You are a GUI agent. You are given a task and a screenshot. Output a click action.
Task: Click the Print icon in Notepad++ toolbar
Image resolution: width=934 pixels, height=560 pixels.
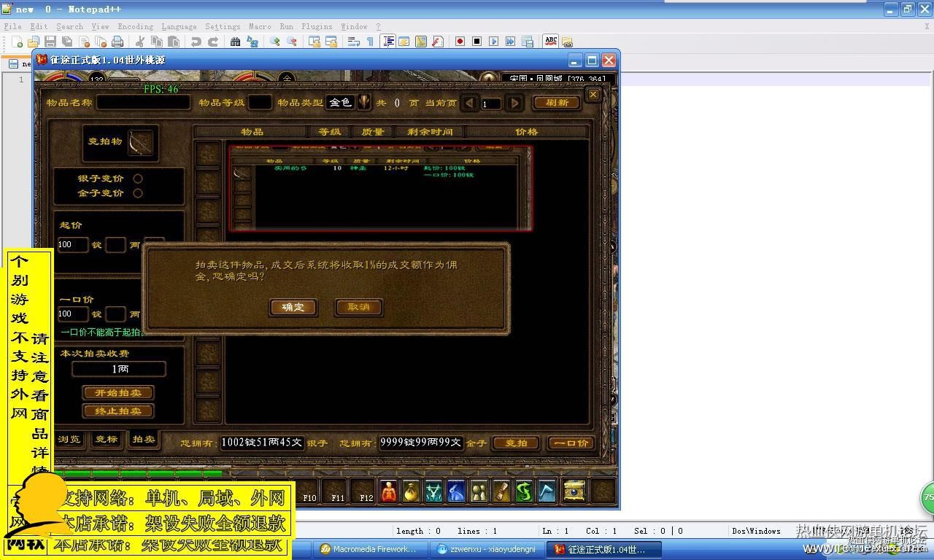(x=117, y=42)
